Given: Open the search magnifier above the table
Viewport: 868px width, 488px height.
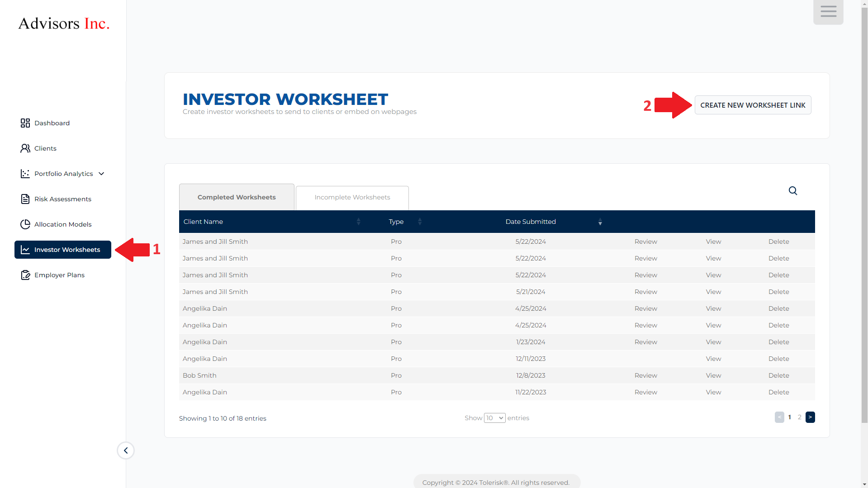Looking at the screenshot, I should click(x=792, y=191).
